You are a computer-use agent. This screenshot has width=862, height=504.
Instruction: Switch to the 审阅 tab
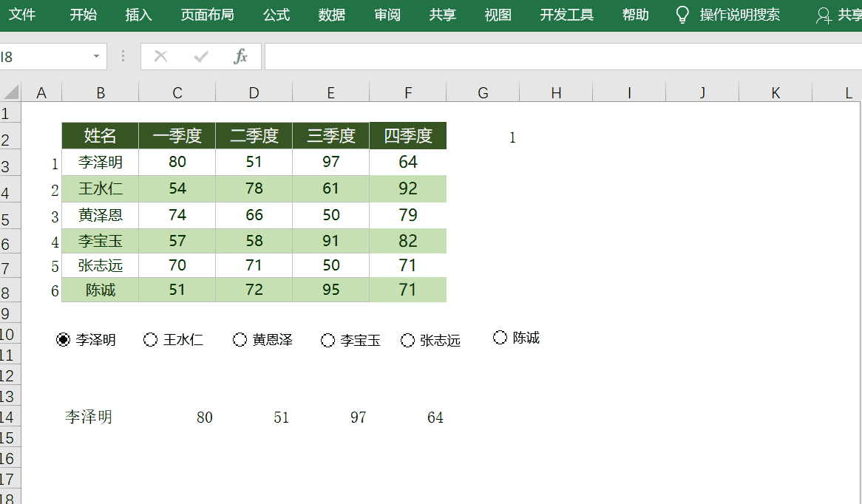click(387, 14)
